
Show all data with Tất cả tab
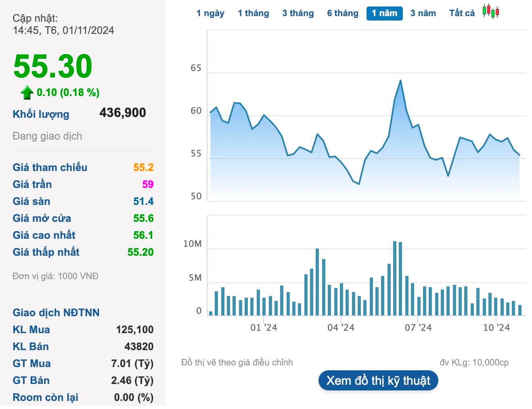[x=462, y=13]
